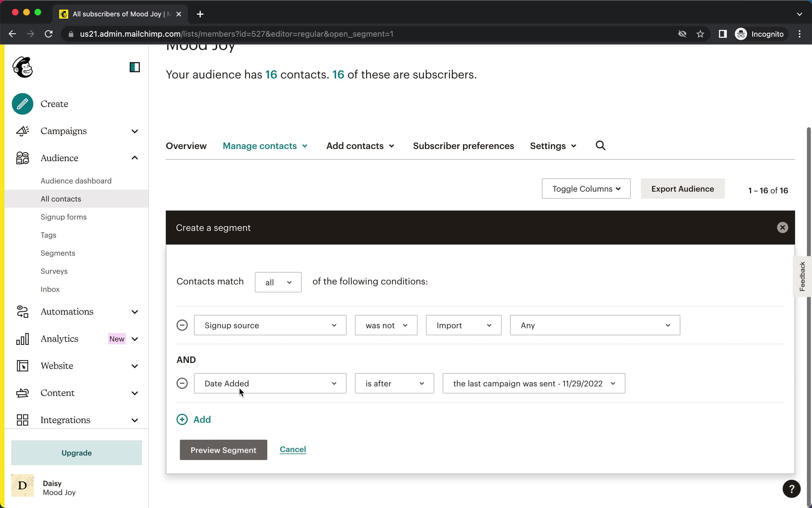Click the Content icon in the sidebar
The width and height of the screenshot is (812, 508).
pyautogui.click(x=23, y=393)
